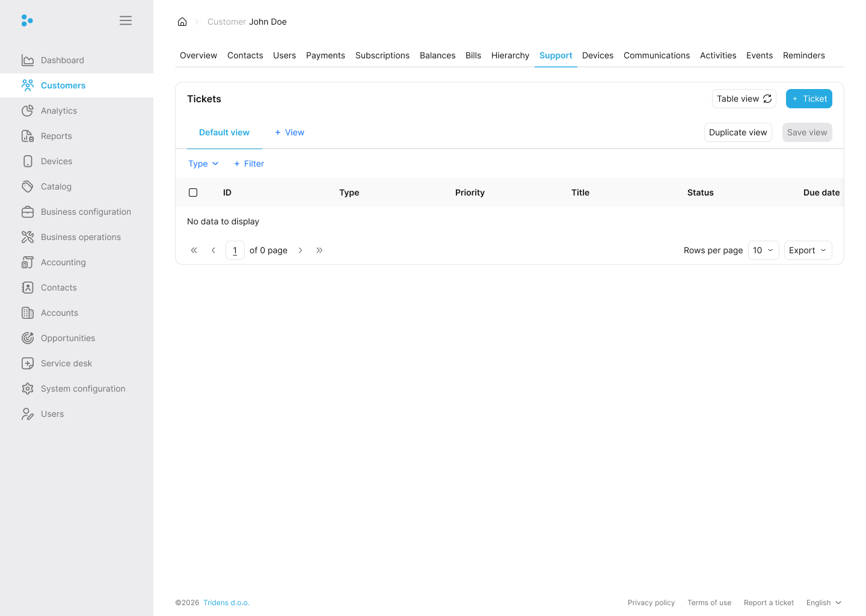Screen dimensions: 866x616
Task: Open Accounting in the sidebar
Action: pyautogui.click(x=63, y=262)
